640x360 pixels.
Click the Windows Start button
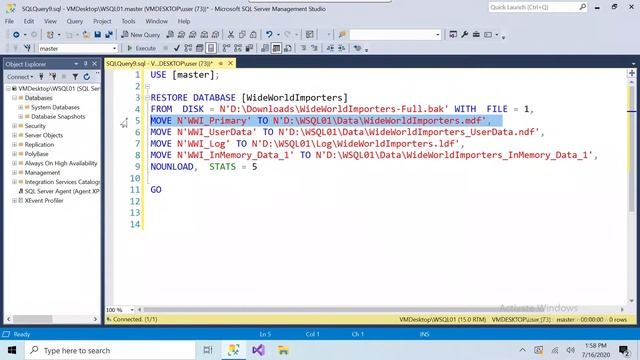coord(12,350)
